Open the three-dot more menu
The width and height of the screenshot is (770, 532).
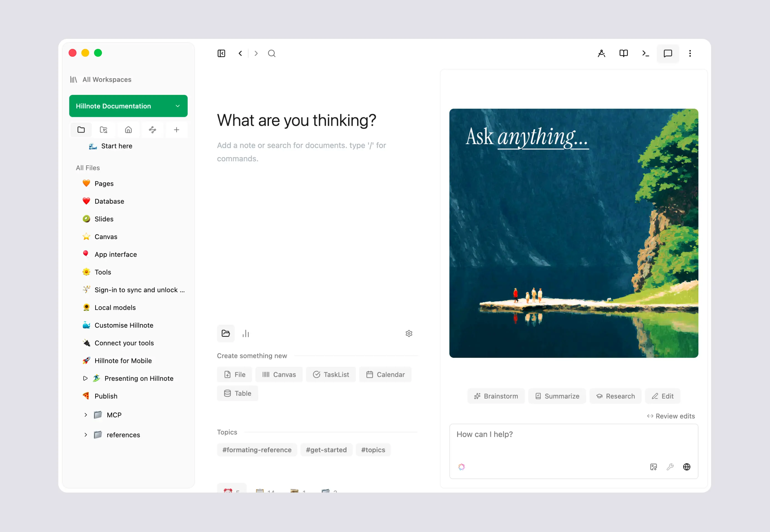[x=690, y=53]
